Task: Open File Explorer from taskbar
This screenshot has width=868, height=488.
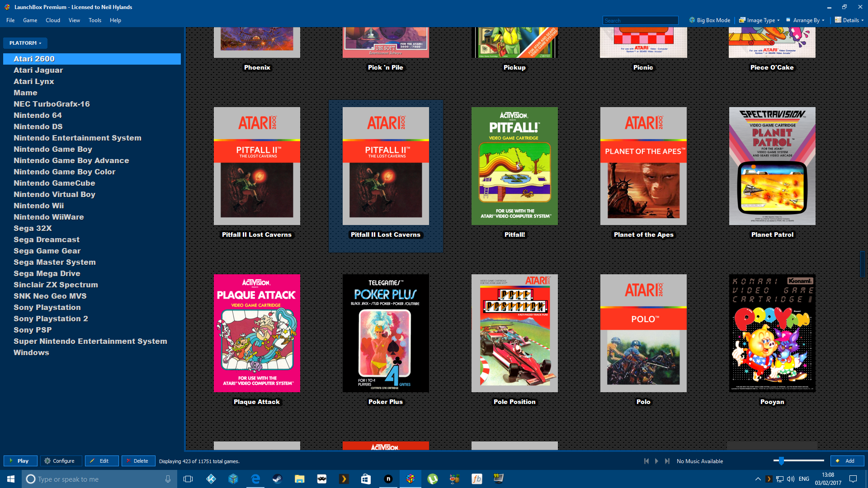Action: [299, 479]
